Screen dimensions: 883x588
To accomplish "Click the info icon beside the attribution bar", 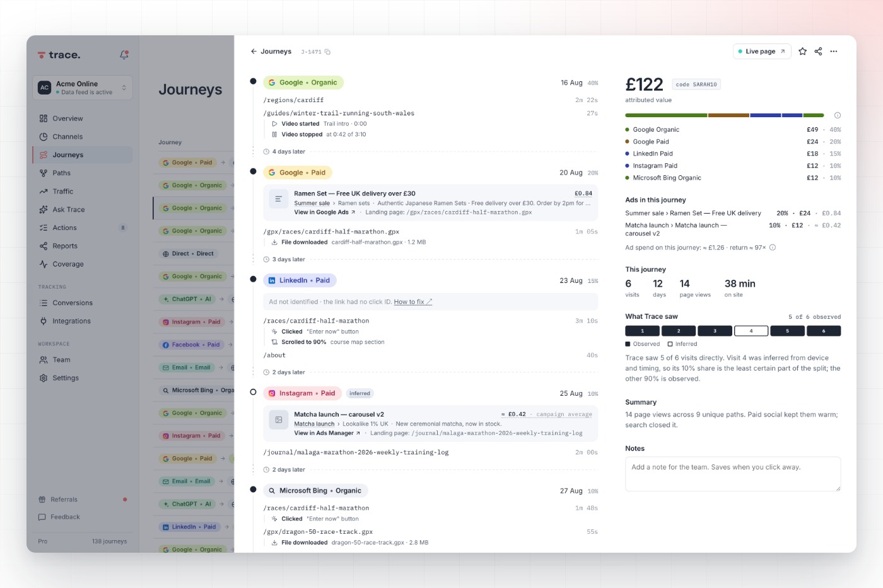I will [x=838, y=115].
